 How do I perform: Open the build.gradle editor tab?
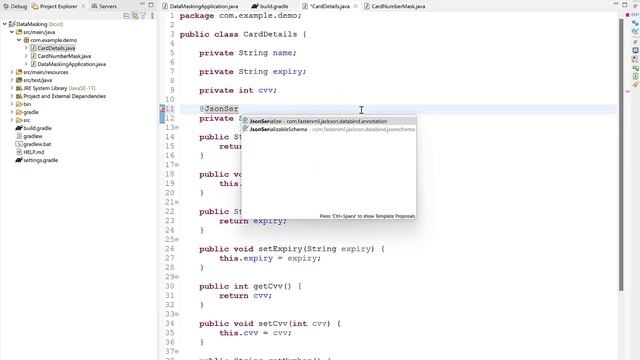(270, 6)
